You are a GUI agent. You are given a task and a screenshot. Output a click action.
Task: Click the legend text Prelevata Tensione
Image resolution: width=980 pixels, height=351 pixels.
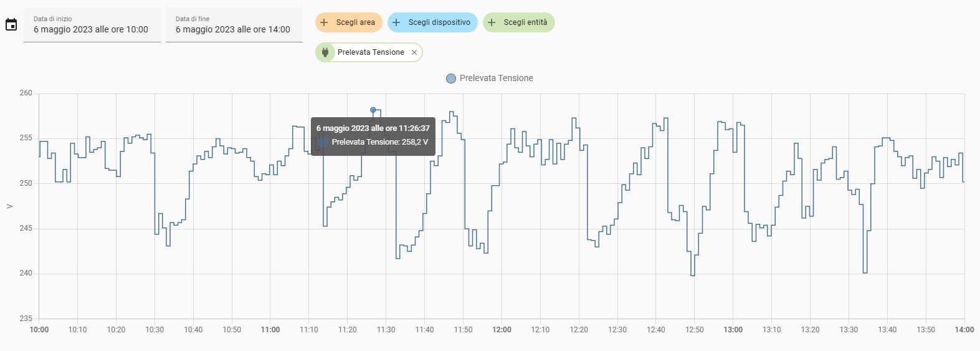pos(496,79)
